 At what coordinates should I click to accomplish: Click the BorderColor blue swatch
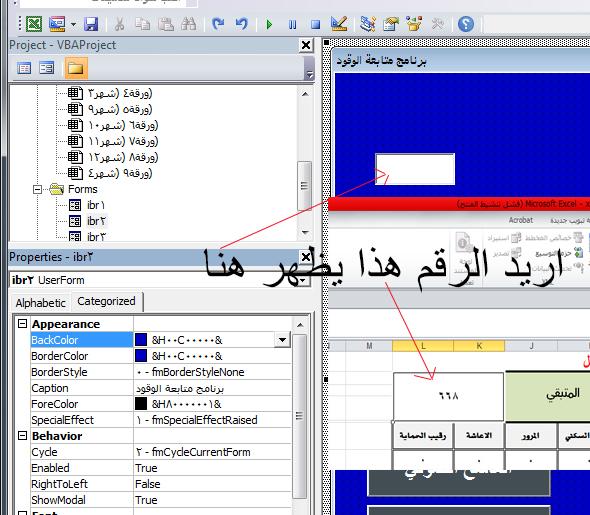click(141, 356)
